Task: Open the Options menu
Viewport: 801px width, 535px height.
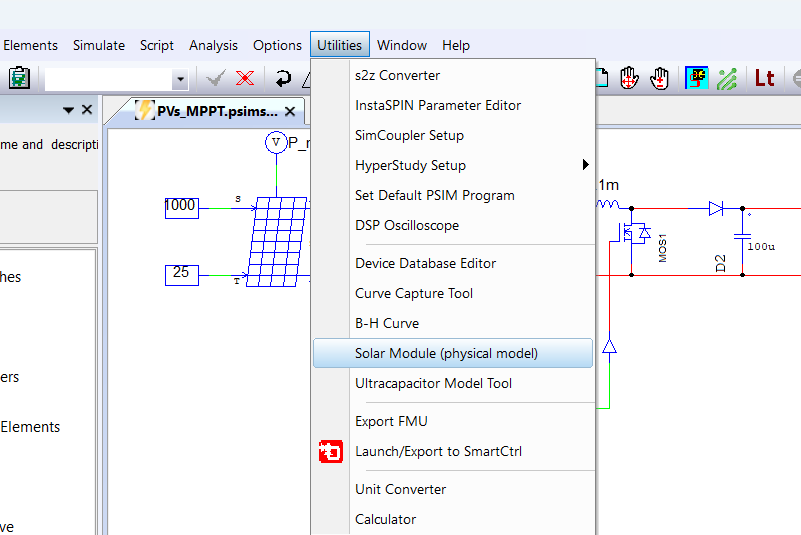Action: point(277,45)
